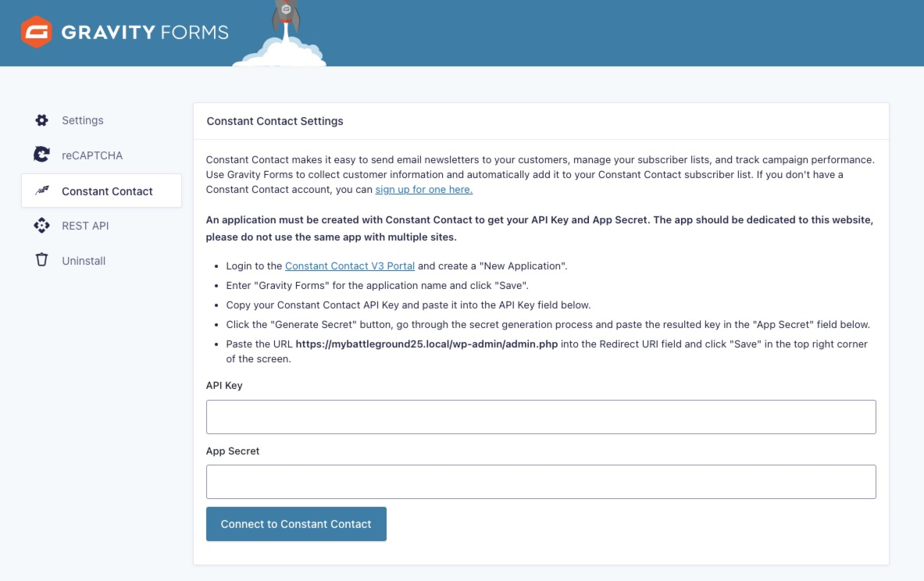
Task: Select the Gravity Forms header wordmark
Action: coord(146,32)
